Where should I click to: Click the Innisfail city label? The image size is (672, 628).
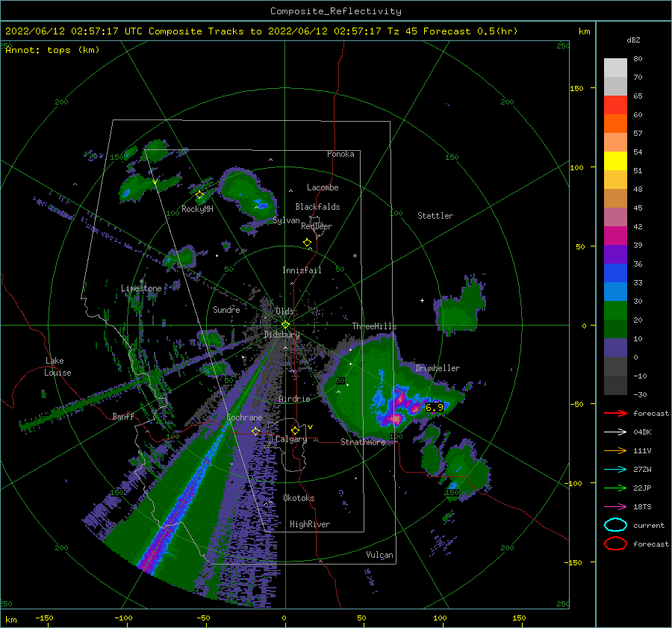pyautogui.click(x=302, y=270)
